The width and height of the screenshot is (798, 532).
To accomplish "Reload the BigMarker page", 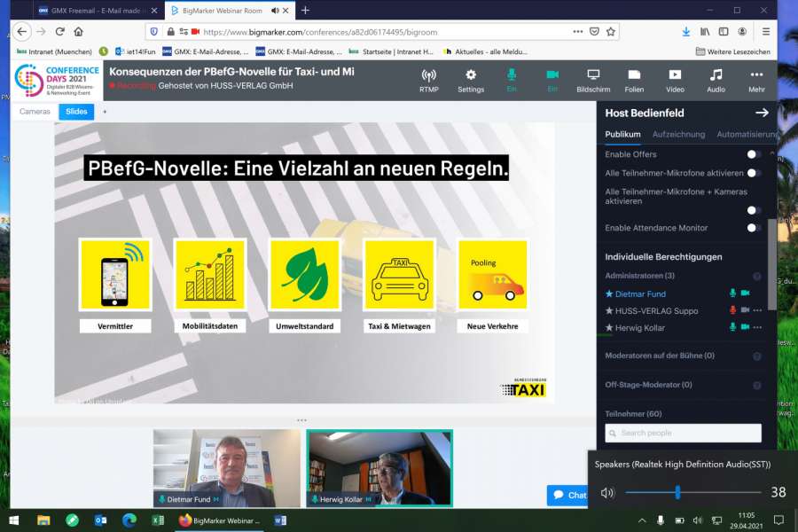I will point(59,32).
